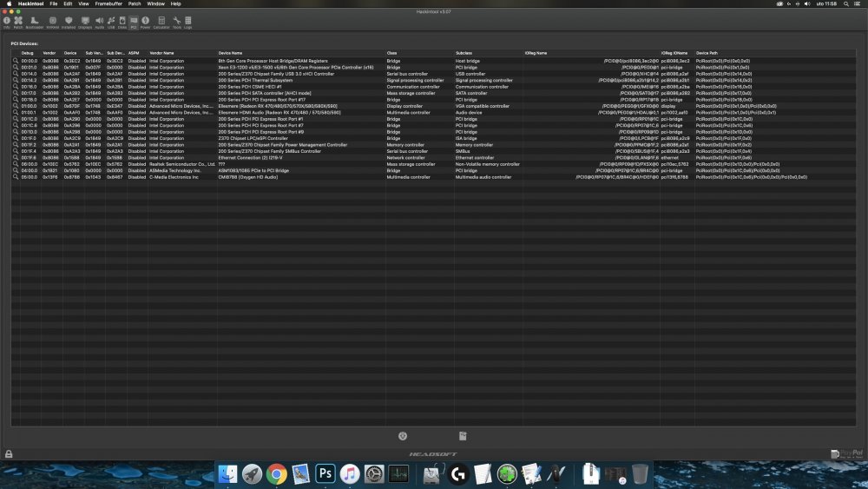The width and height of the screenshot is (868, 489).
Task: Open the Window menu
Action: click(155, 3)
